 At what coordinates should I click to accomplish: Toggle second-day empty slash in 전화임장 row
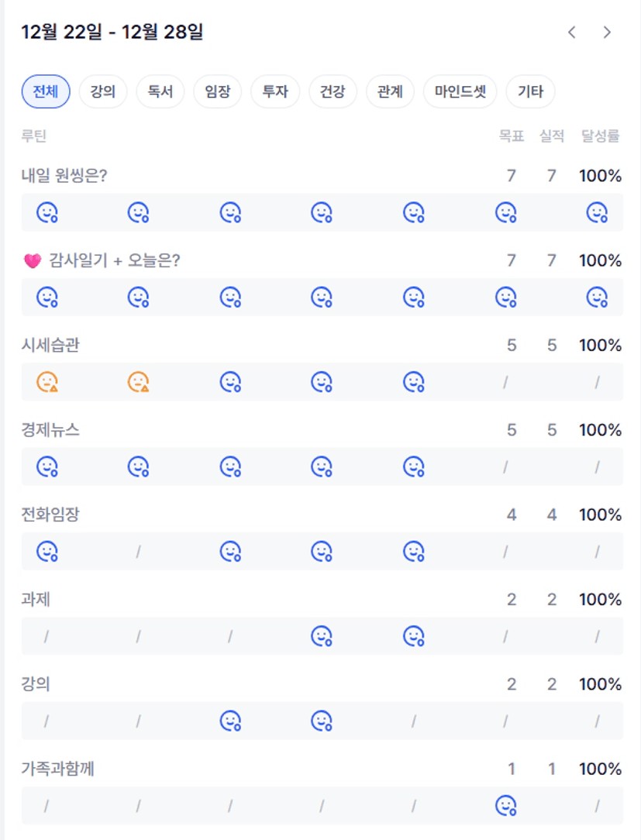pyautogui.click(x=139, y=552)
